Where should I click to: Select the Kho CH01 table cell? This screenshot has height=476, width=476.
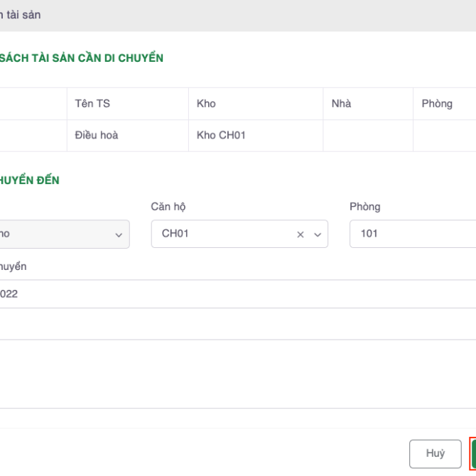(221, 135)
